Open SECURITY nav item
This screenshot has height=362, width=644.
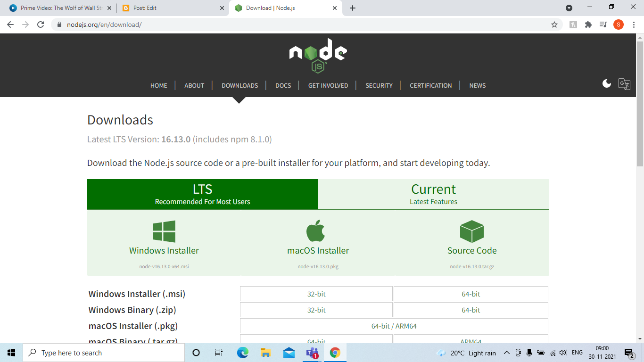(379, 85)
